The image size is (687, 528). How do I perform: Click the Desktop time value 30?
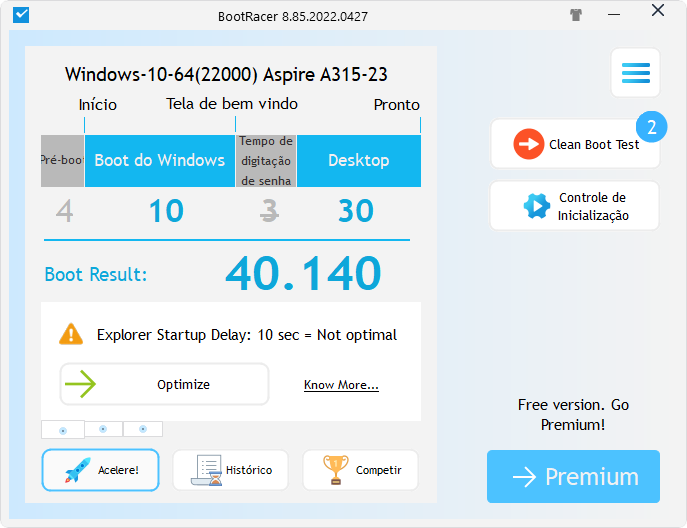356,211
